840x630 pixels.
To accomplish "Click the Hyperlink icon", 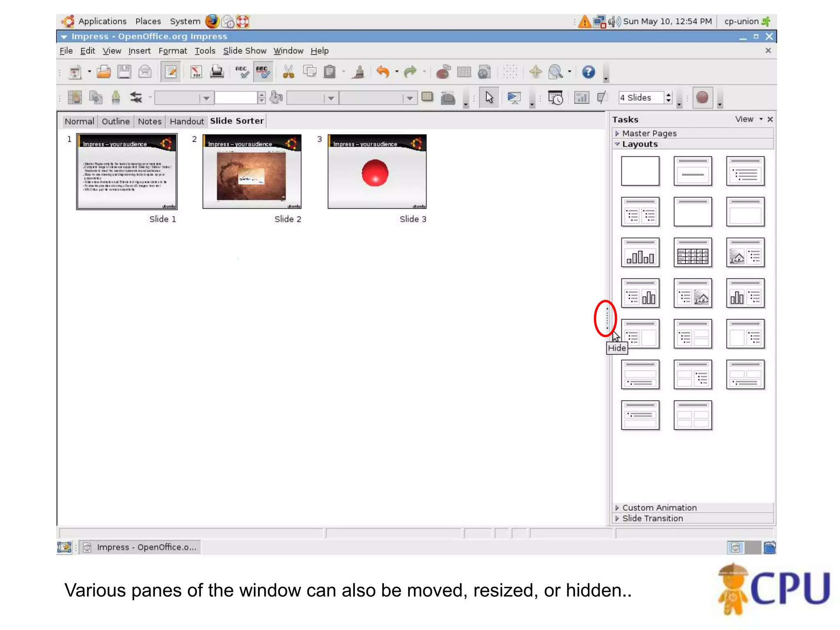I will coord(484,72).
